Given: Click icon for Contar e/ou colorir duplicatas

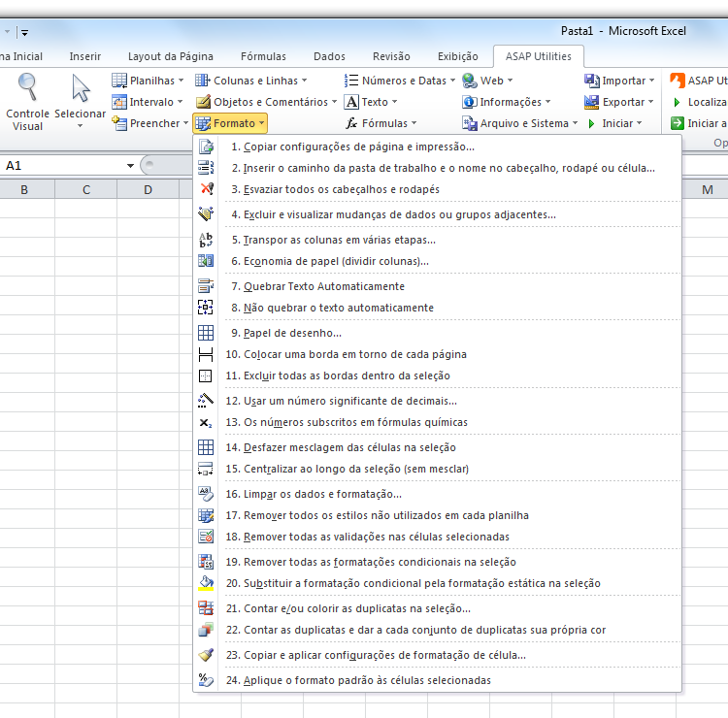Looking at the screenshot, I should 206,608.
